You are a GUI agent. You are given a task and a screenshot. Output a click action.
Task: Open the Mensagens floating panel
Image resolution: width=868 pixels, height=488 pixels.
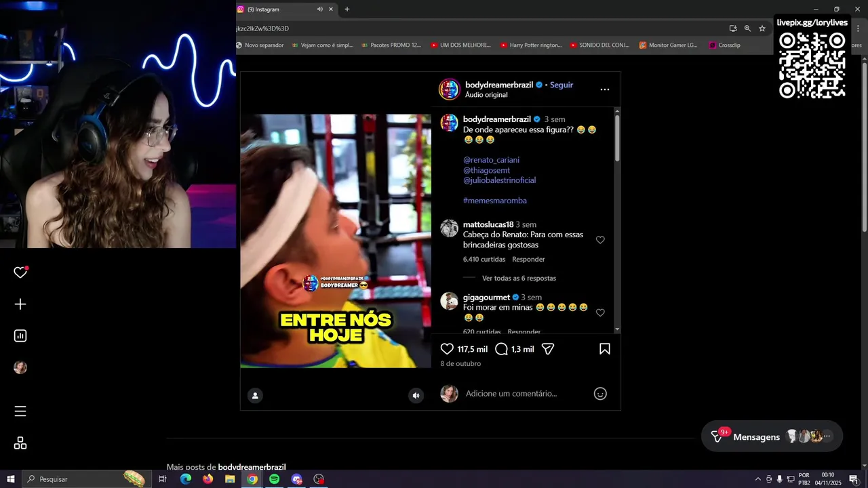[x=772, y=436]
